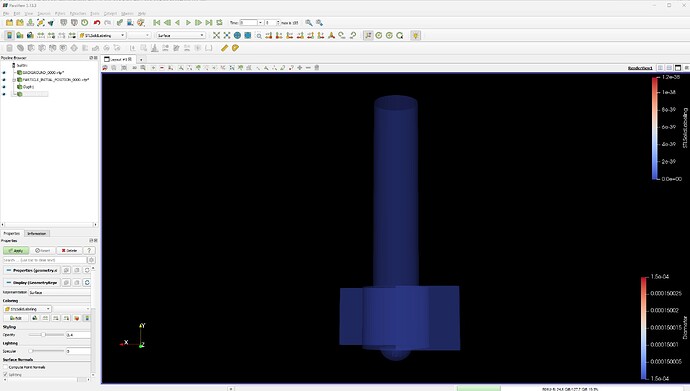
Task: Click the blue globe camera icon
Action: point(237,36)
